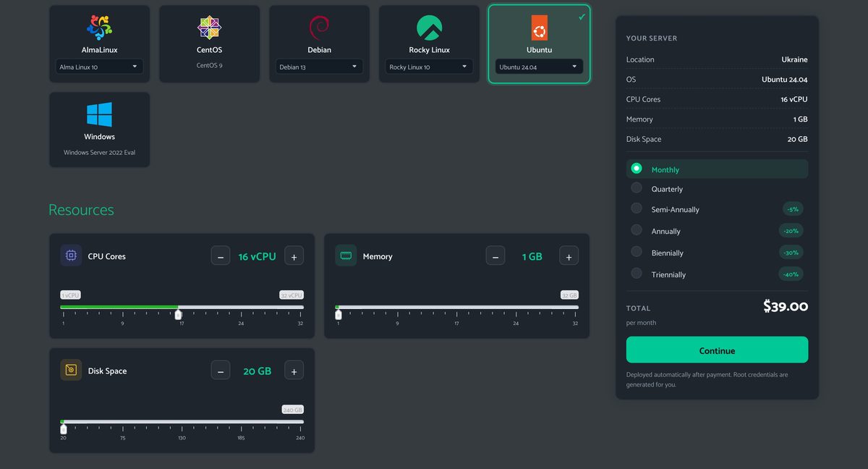Click the Disk Space slider handle
The image size is (868, 469).
pyautogui.click(x=63, y=429)
